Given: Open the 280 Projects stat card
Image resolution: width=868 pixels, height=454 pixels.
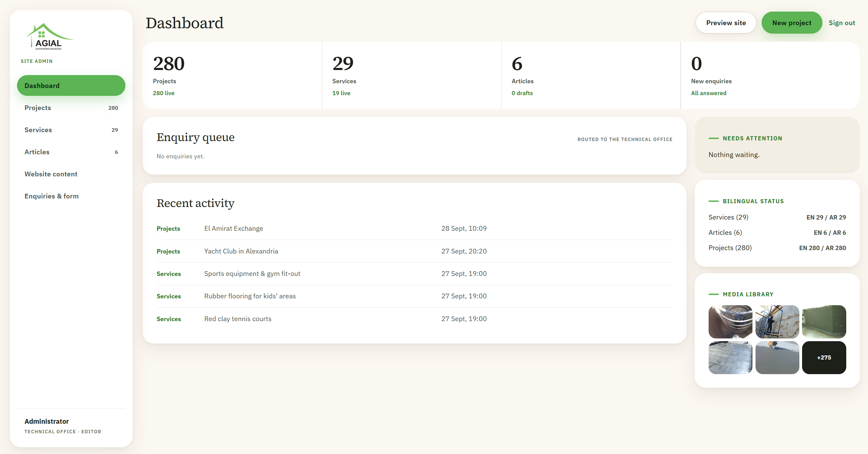Looking at the screenshot, I should 232,75.
